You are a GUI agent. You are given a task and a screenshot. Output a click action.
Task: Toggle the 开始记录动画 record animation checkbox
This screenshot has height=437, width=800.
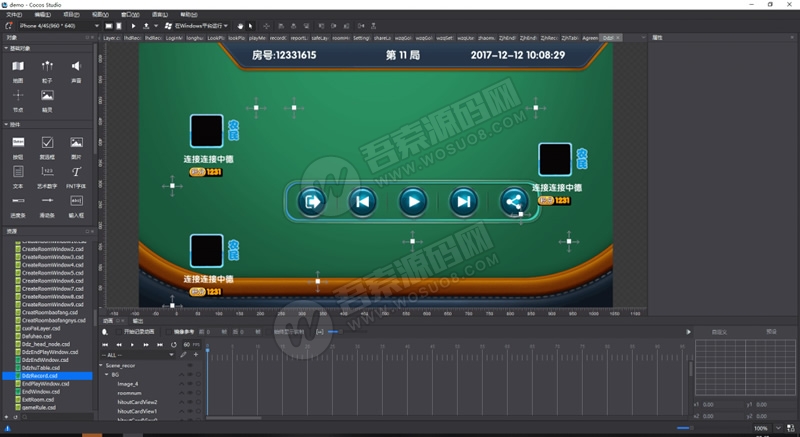(x=120, y=331)
